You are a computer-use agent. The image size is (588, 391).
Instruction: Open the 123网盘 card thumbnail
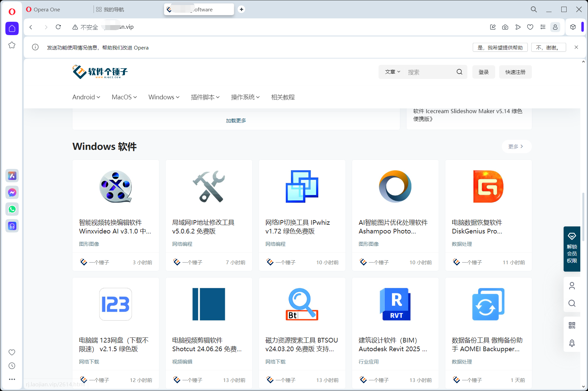(116, 304)
